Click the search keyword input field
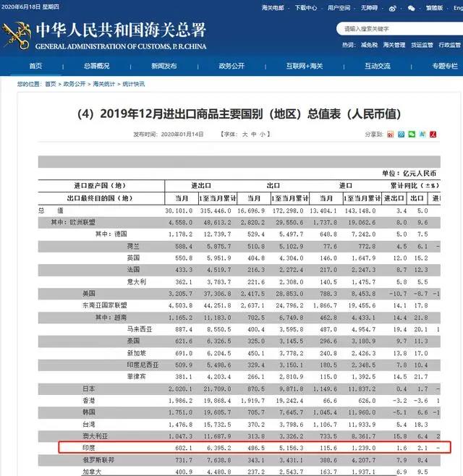 click(394, 29)
